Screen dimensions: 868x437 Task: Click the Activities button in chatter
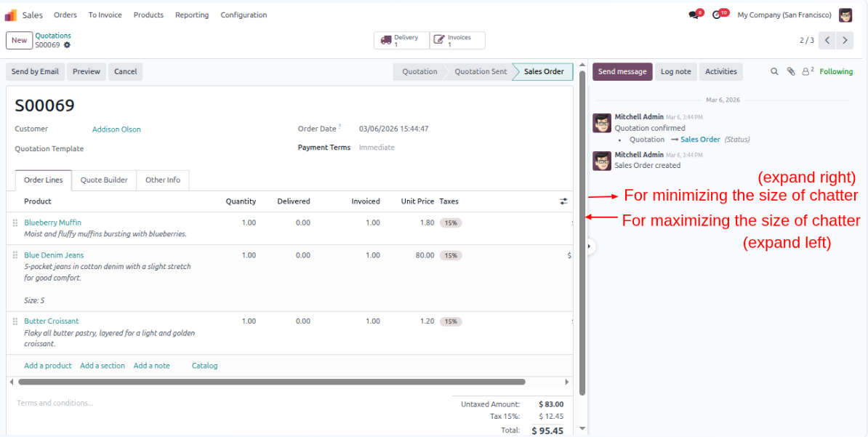pyautogui.click(x=720, y=71)
